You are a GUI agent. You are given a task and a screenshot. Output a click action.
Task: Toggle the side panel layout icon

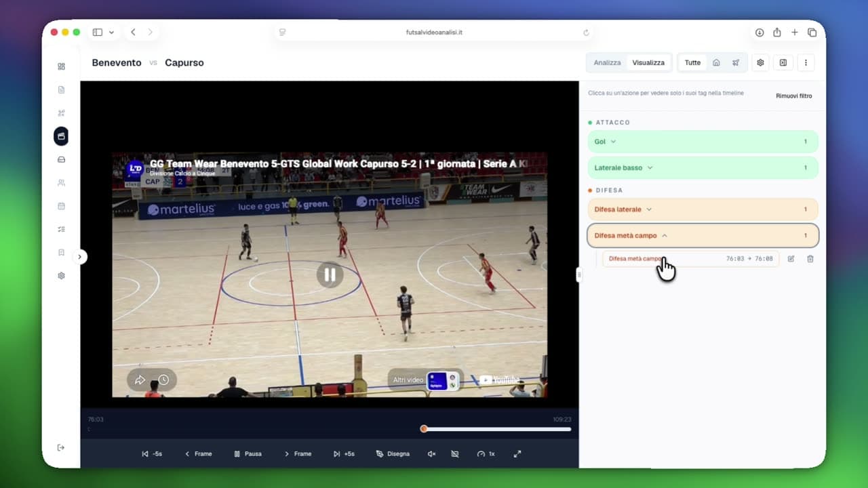tap(783, 62)
